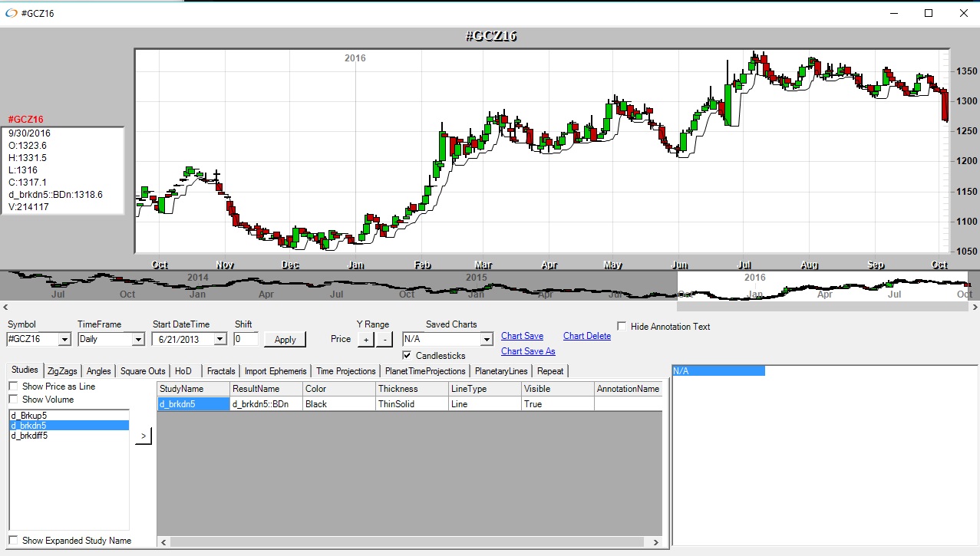The width and height of the screenshot is (980, 556).
Task: Open the Saved Charts dropdown
Action: click(x=486, y=339)
